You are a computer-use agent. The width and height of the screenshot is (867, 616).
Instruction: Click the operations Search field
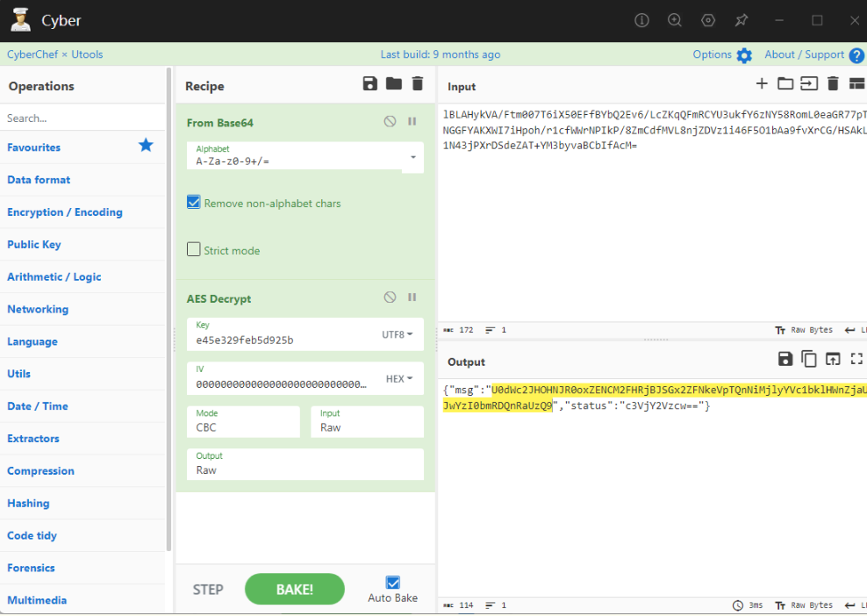click(x=83, y=118)
